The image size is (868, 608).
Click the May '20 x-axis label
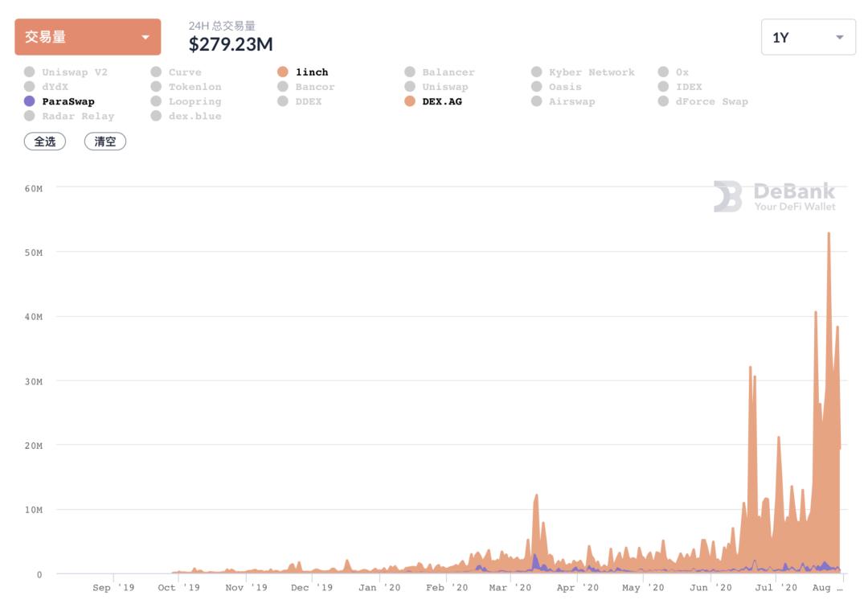point(643,588)
